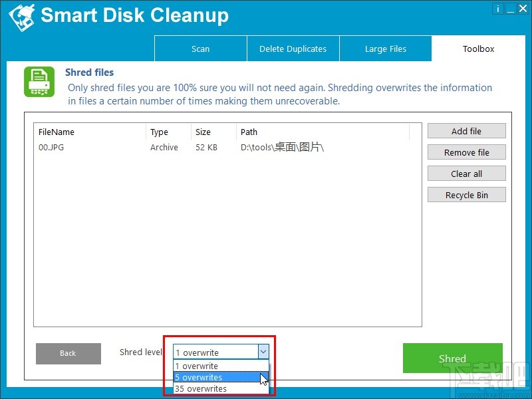This screenshot has height=399, width=532.
Task: Minimize the Smart Disk Cleanup window
Action: tap(510, 9)
